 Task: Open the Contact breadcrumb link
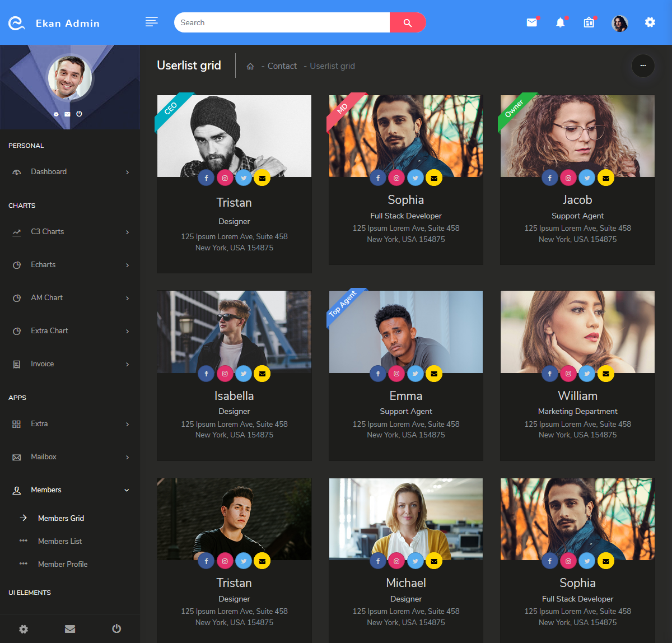[282, 66]
